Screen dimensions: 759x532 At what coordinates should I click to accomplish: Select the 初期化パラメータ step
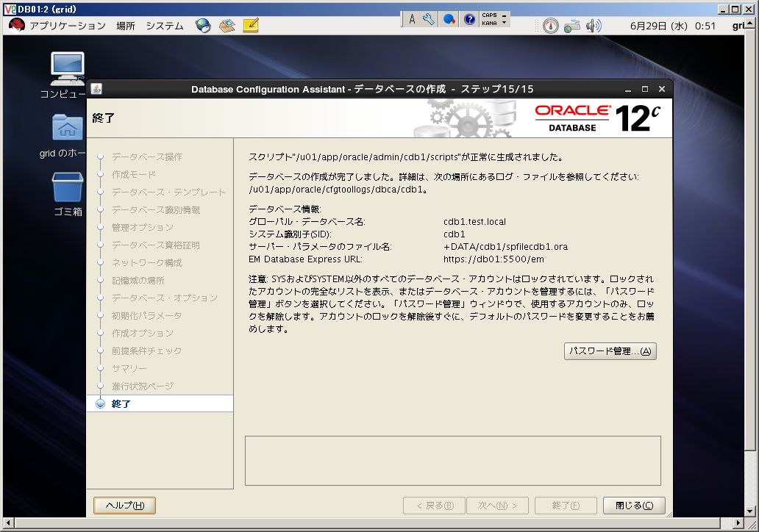(x=146, y=316)
